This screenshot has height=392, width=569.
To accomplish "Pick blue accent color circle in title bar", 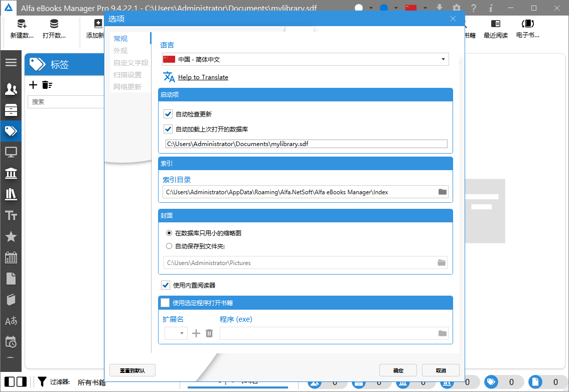I will point(384,8).
